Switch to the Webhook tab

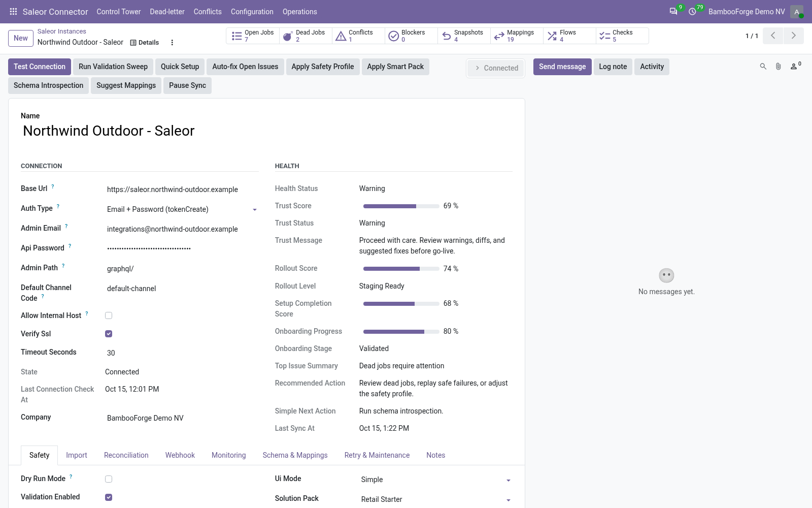point(180,455)
